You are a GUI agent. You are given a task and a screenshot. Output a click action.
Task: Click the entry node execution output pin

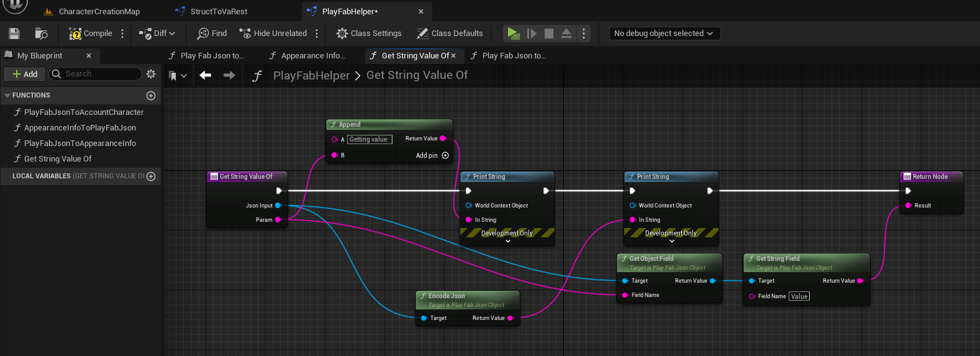tap(279, 191)
